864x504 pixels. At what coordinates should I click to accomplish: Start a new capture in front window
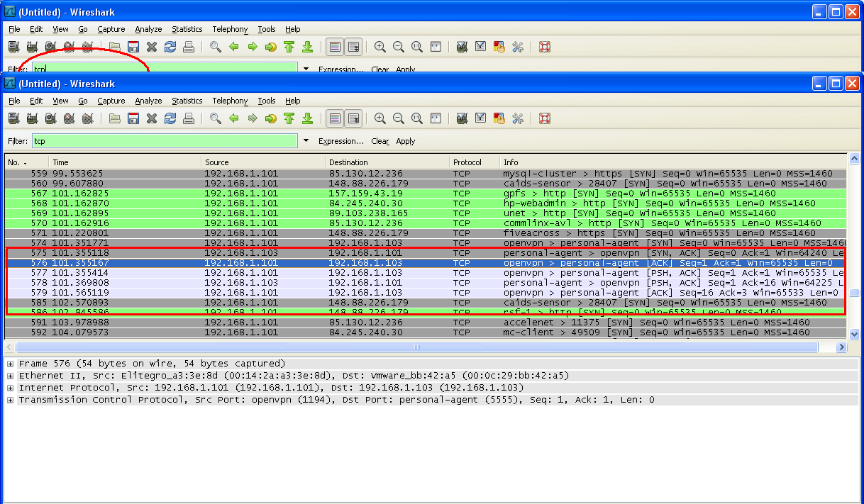pos(50,118)
